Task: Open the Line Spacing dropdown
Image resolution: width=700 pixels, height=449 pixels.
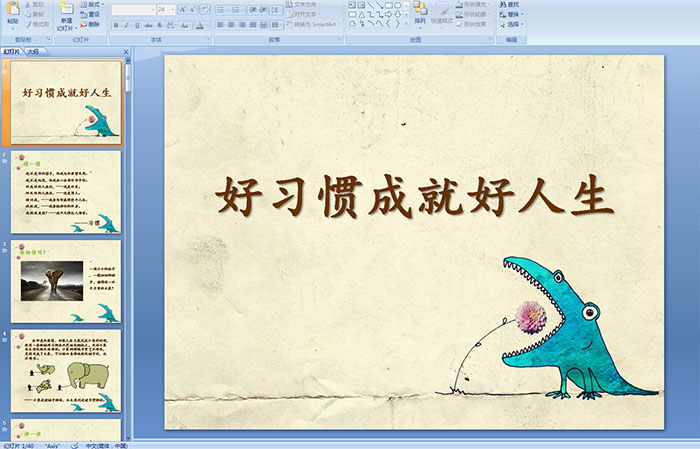Action: click(x=276, y=10)
